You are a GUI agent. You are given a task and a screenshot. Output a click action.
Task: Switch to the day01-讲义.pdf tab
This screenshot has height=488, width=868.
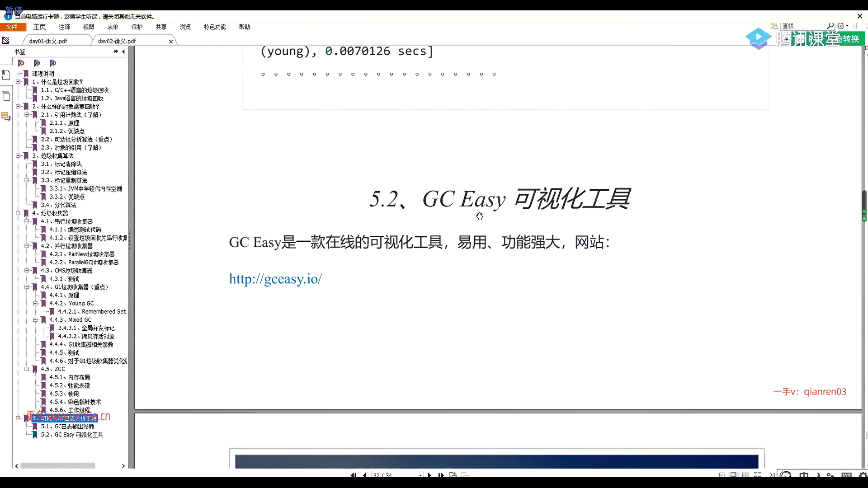click(x=48, y=41)
